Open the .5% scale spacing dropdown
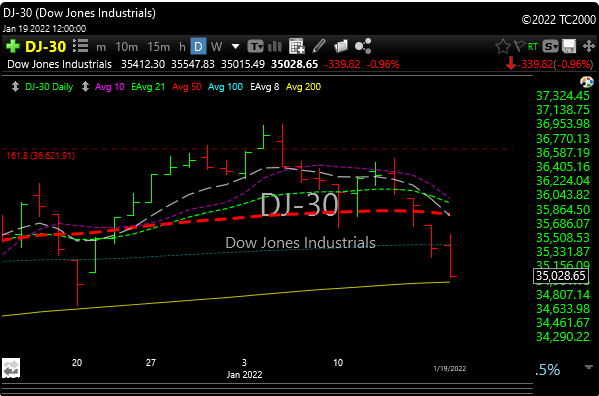Screen dimensions: 599x396 click(x=547, y=369)
